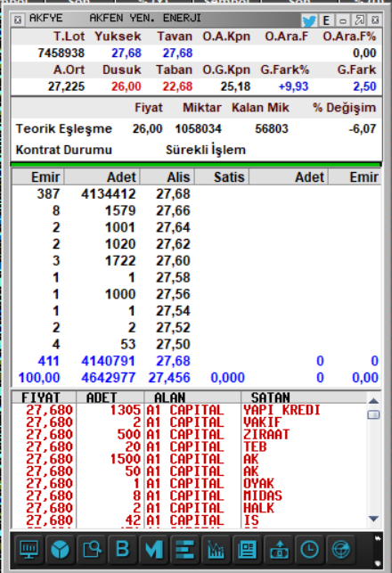The image size is (392, 573).
Task: Select the trade row sold by ZIRAAT
Action: tap(189, 435)
